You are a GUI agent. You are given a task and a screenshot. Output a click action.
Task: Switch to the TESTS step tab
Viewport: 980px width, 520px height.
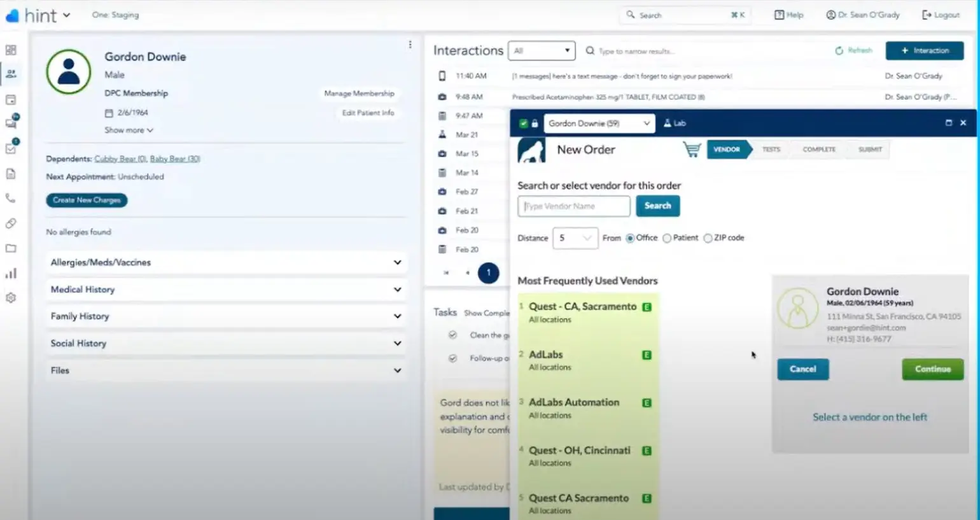coord(771,149)
